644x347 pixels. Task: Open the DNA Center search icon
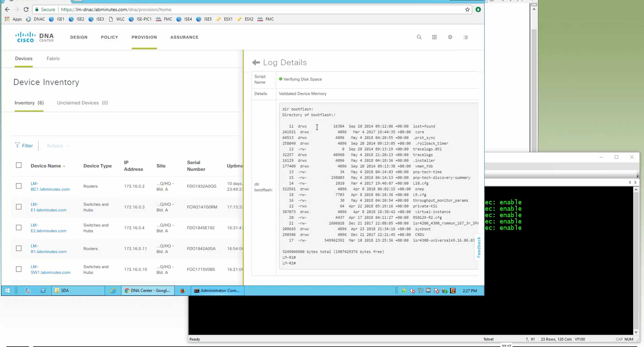419,37
